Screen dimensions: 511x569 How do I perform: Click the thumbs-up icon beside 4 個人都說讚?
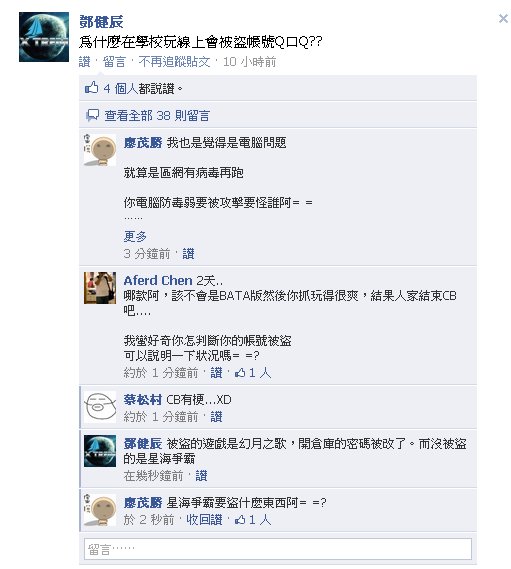click(91, 88)
